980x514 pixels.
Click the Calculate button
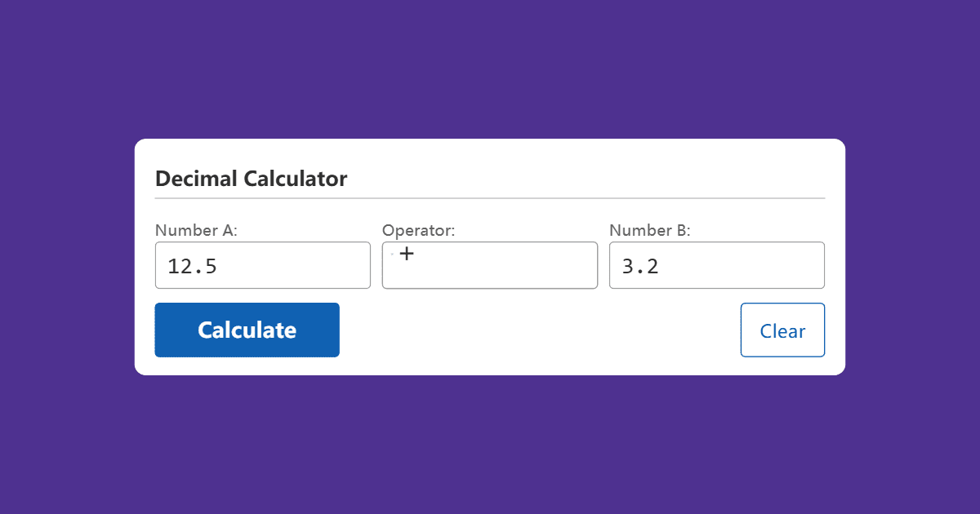click(x=247, y=330)
